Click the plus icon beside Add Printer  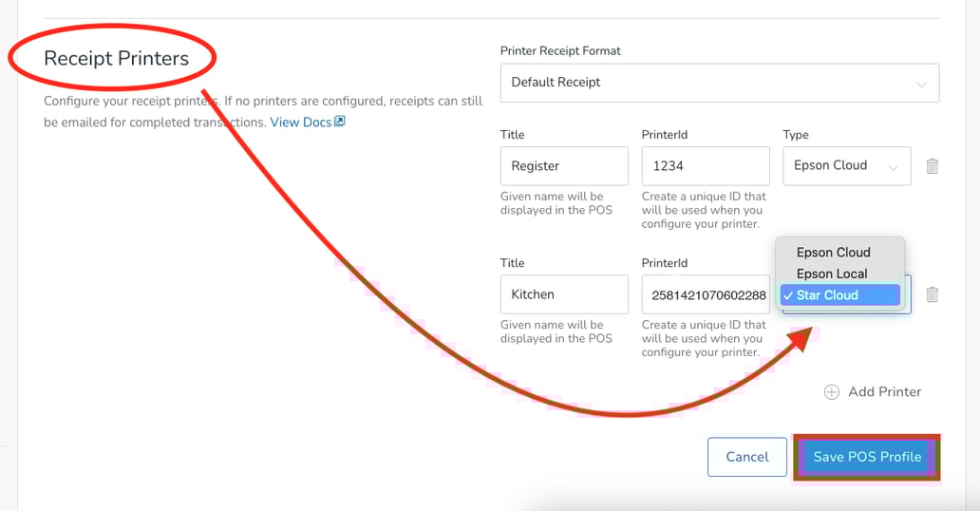(x=832, y=392)
